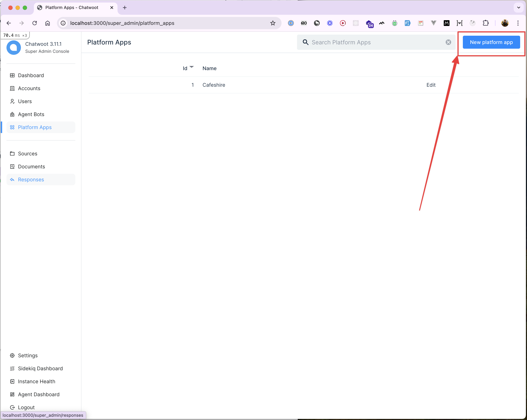Open site information dropdown in address bar
Image resolution: width=527 pixels, height=420 pixels.
pos(63,23)
